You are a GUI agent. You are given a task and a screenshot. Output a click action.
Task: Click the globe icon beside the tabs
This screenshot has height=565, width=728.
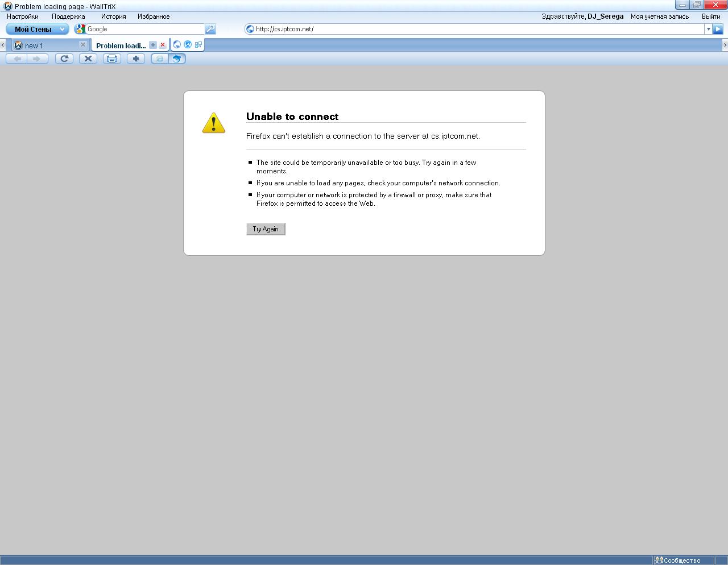(177, 44)
